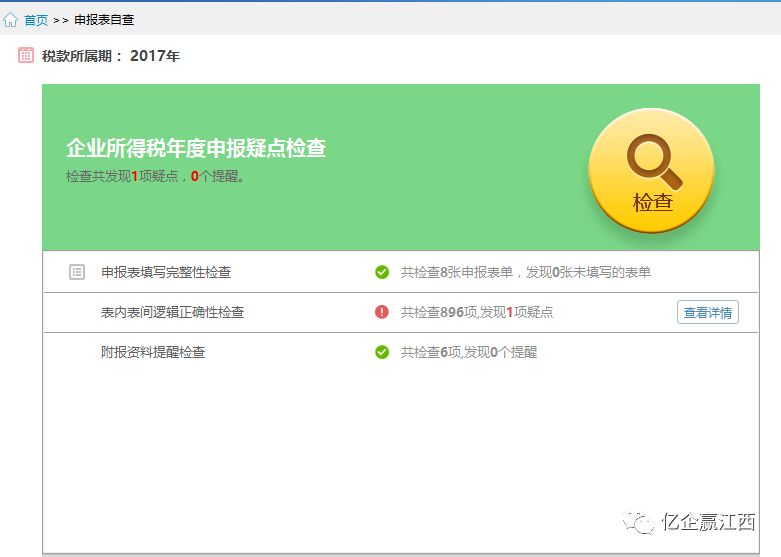Select the 共检查896项,发现1项疑点 result text
This screenshot has height=557, width=781.
coord(477,312)
